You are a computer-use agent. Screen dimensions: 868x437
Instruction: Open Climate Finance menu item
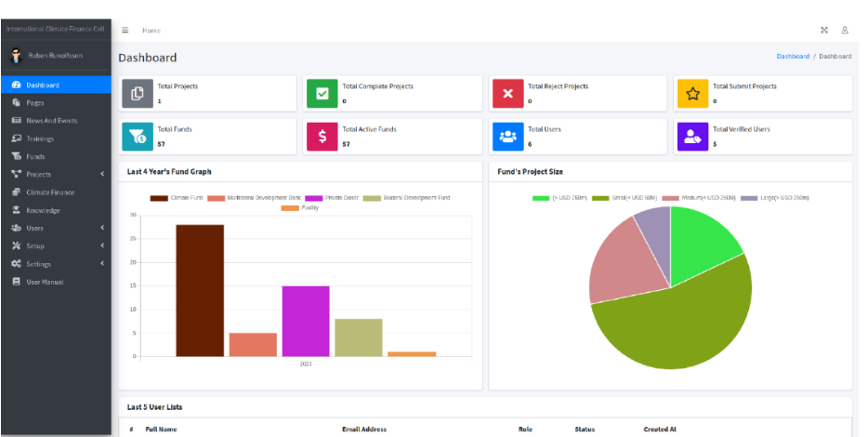coord(56,192)
